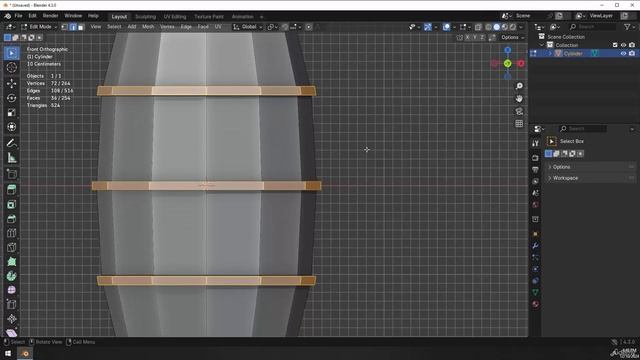Select the Extrude Region tool
Image resolution: width=640 pixels, height=360 pixels.
point(11,189)
